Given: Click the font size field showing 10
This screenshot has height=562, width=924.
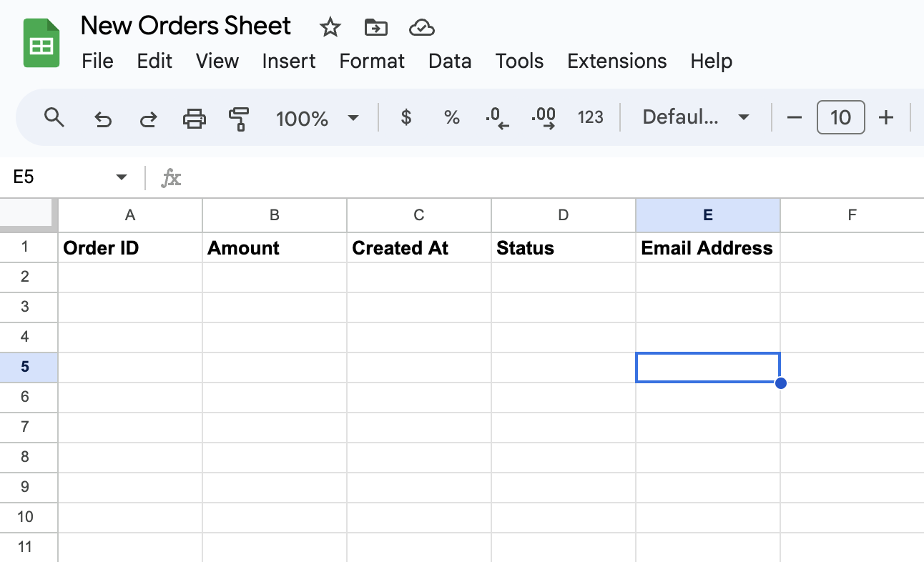Looking at the screenshot, I should tap(841, 117).
